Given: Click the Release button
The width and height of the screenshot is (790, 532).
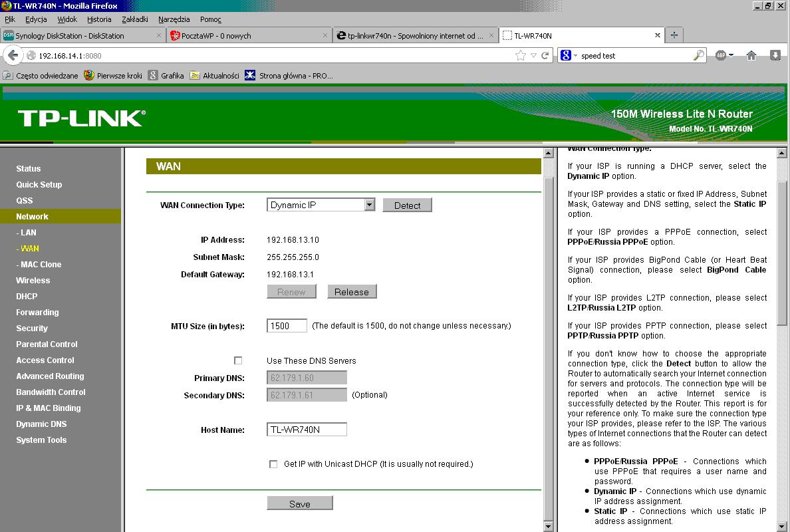Looking at the screenshot, I should point(352,292).
